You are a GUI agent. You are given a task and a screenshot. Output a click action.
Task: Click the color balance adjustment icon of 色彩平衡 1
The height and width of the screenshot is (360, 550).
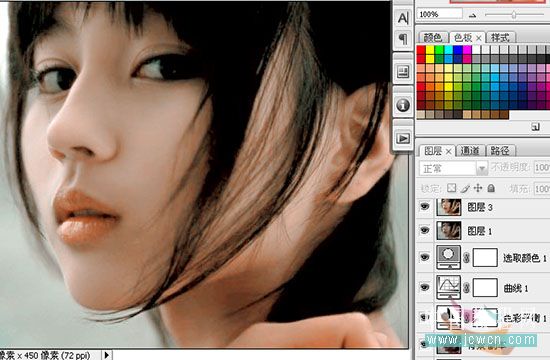click(448, 317)
